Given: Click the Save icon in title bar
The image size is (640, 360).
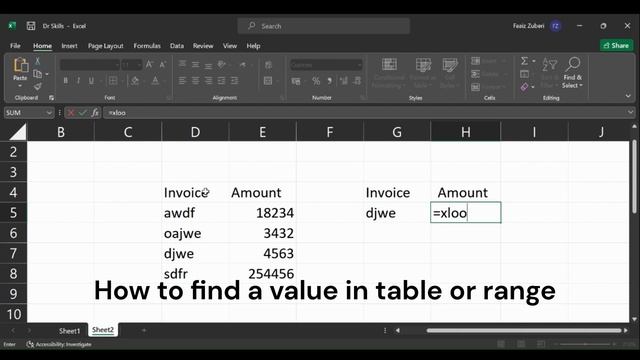Looking at the screenshot, I should (x=31, y=26).
